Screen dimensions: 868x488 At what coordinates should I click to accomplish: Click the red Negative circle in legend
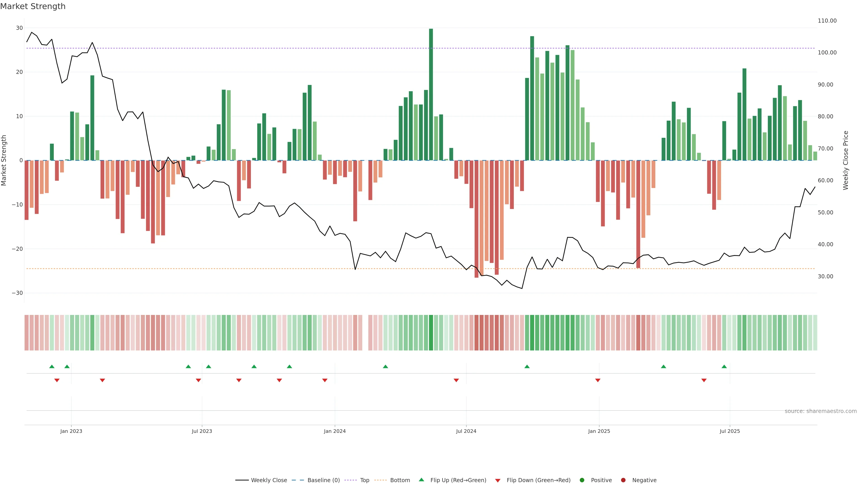[x=623, y=480]
